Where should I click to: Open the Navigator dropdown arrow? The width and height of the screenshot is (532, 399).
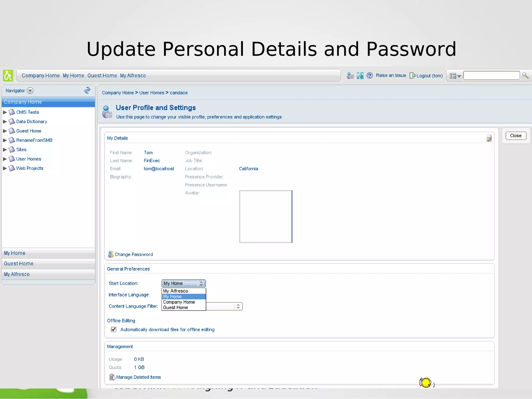pos(30,91)
